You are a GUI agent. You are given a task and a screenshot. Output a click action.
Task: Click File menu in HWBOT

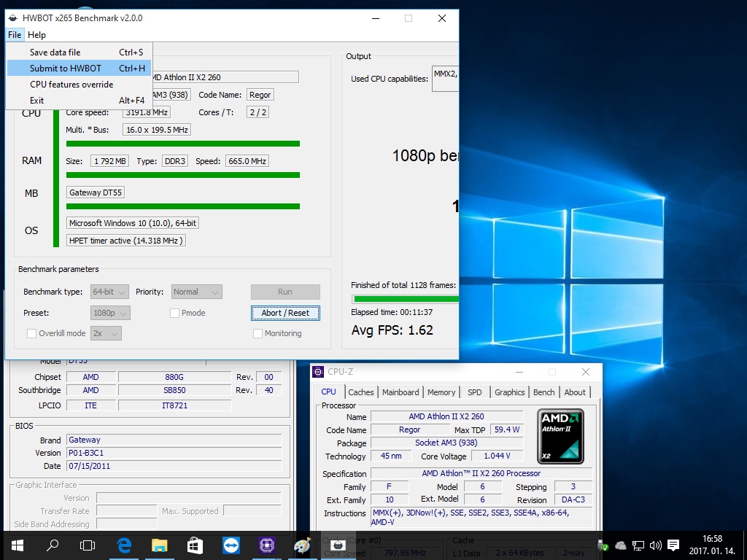(x=15, y=35)
